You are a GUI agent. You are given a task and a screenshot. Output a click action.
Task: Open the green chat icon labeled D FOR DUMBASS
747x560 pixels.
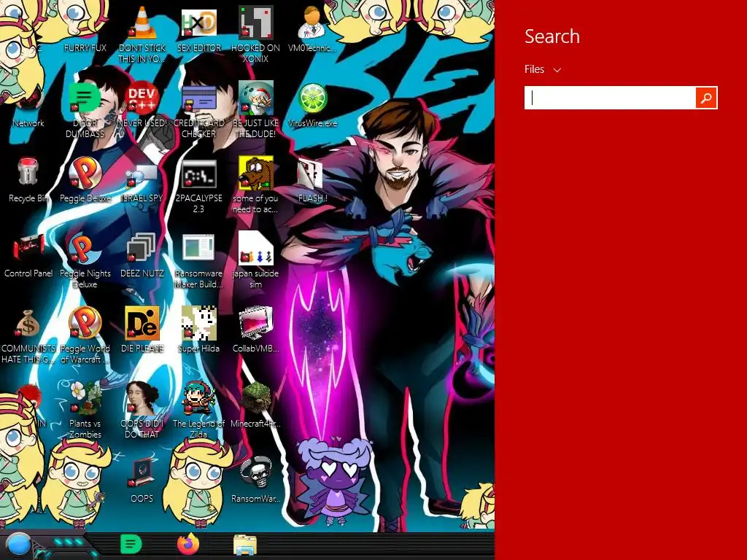coord(85,98)
